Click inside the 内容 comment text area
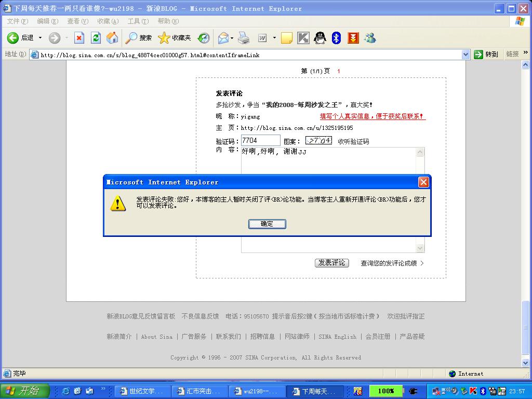Viewport: 532px width, 399px height. coord(328,200)
